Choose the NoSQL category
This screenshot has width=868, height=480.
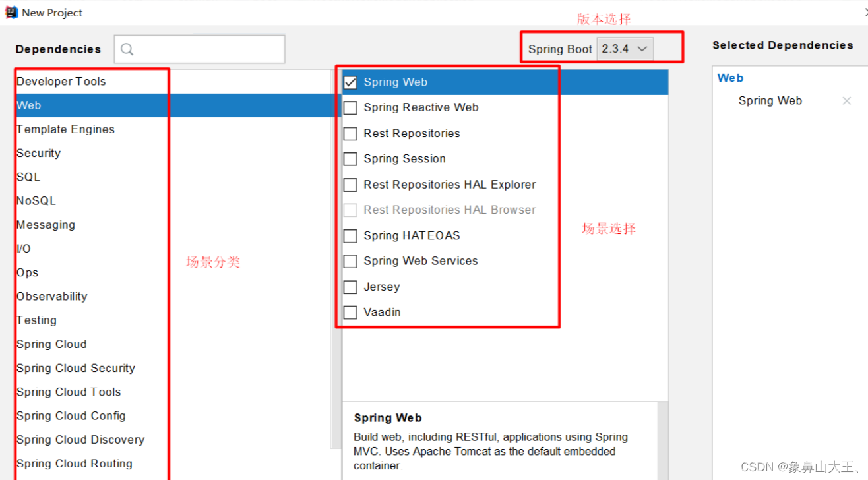[174, 201]
